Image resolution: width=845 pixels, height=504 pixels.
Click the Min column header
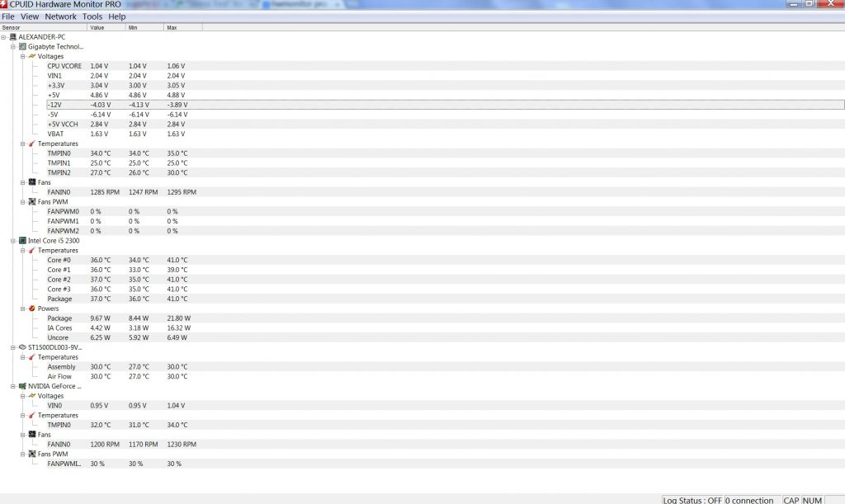[x=144, y=27]
